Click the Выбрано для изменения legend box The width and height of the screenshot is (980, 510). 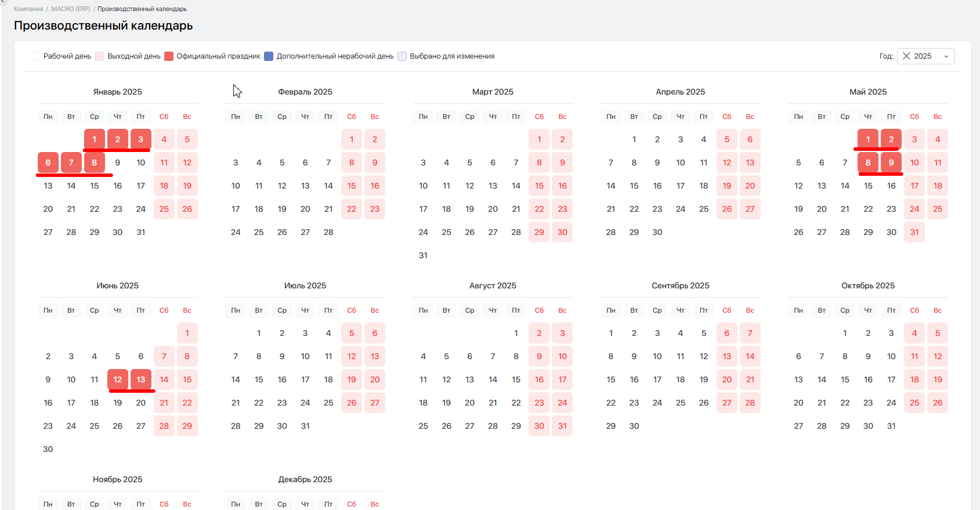402,56
